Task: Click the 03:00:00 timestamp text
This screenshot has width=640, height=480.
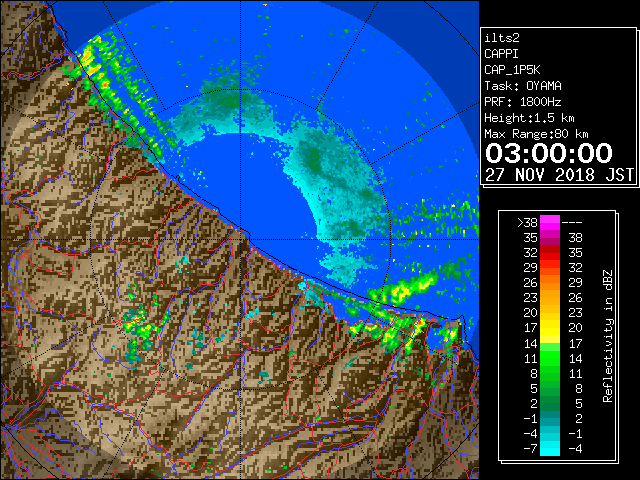Action: coord(549,153)
